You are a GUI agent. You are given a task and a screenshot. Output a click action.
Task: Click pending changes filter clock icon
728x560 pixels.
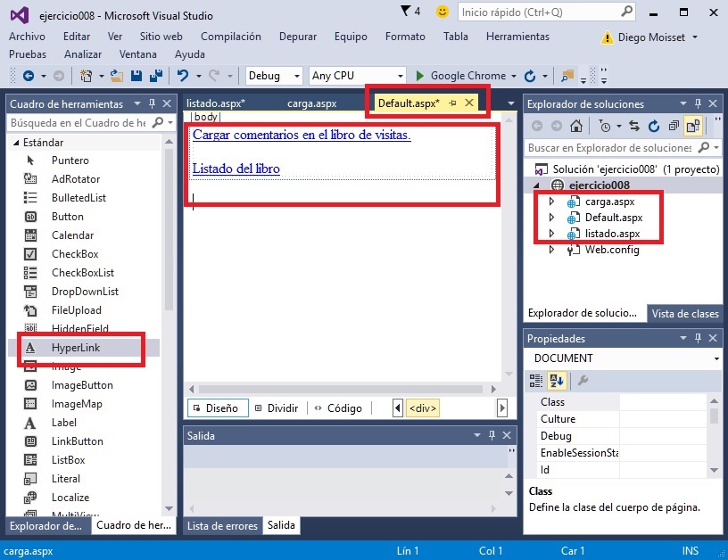click(605, 126)
